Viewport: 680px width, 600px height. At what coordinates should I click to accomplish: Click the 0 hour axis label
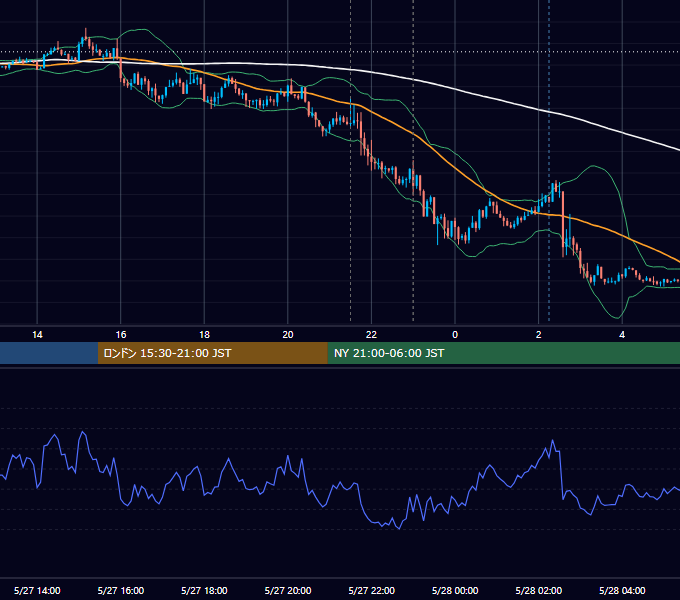(455, 335)
